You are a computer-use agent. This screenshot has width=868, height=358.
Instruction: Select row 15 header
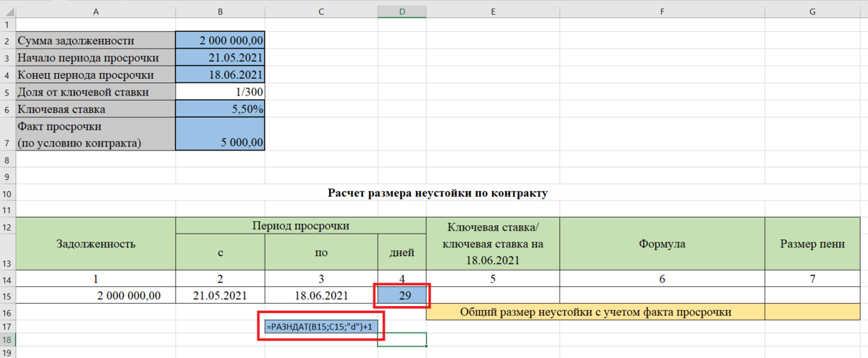click(7, 295)
